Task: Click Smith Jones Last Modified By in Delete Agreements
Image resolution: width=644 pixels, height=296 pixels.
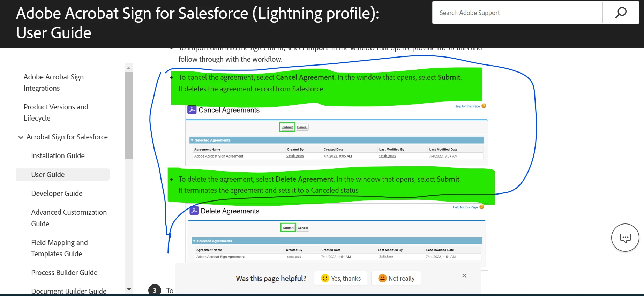Action: pyautogui.click(x=386, y=256)
